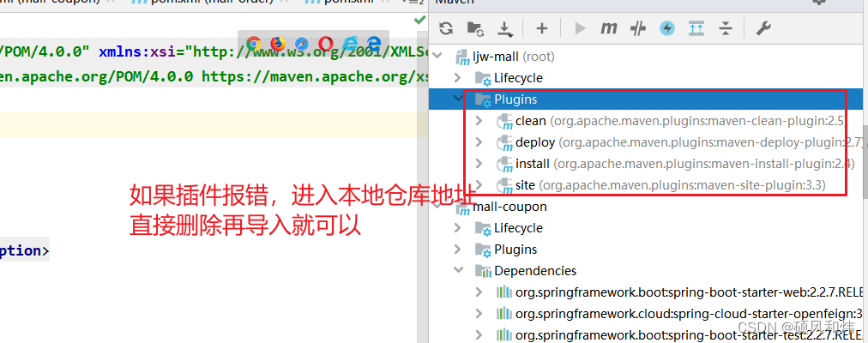Click ljw-mall Maven module icon

(x=461, y=57)
